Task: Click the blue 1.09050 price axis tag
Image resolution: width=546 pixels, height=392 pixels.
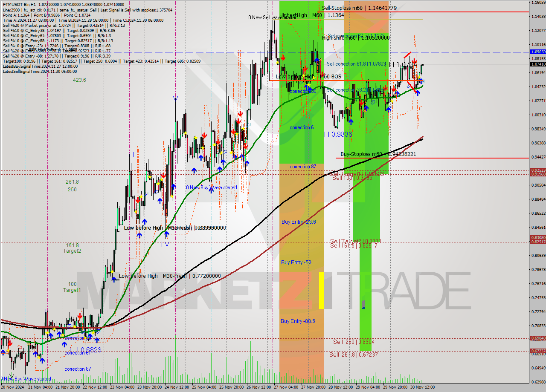Action: (537, 52)
